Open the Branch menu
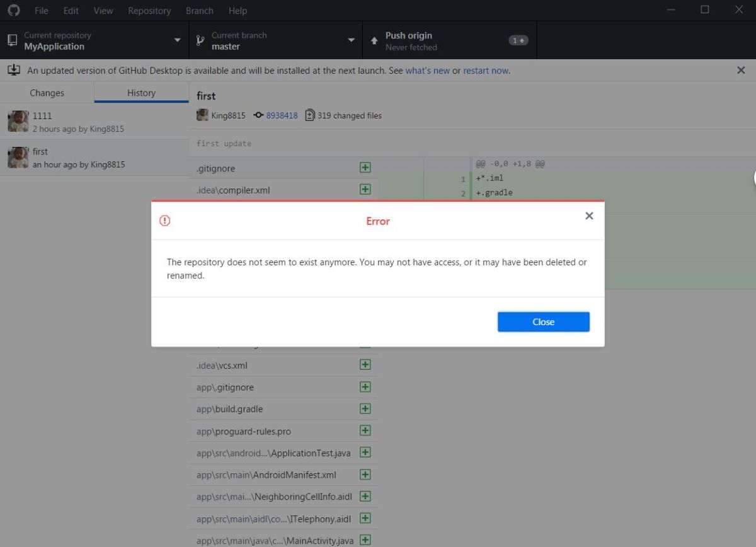This screenshot has width=756, height=547. [200, 11]
